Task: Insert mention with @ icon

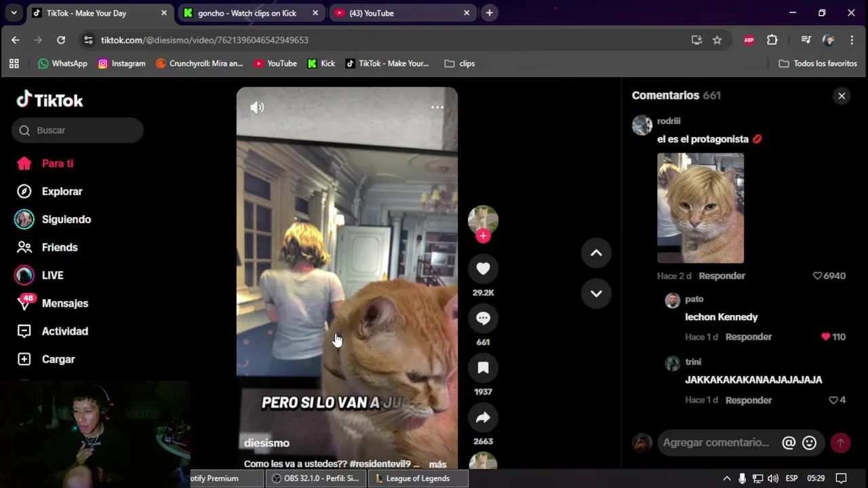Action: (x=789, y=443)
